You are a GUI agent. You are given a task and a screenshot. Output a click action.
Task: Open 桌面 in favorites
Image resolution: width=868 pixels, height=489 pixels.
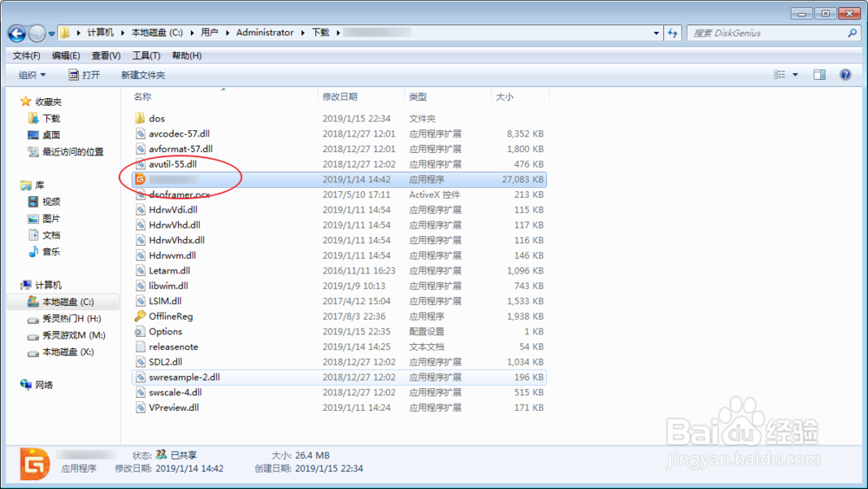[44, 135]
